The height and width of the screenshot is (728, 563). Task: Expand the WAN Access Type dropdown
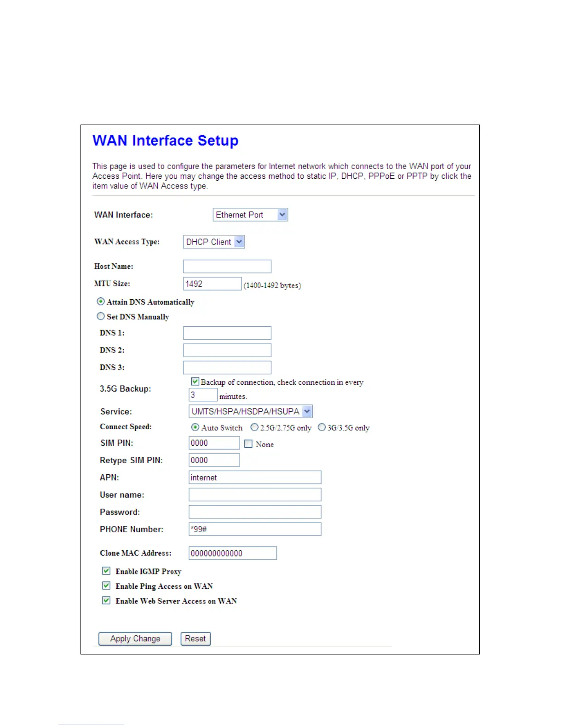[214, 242]
